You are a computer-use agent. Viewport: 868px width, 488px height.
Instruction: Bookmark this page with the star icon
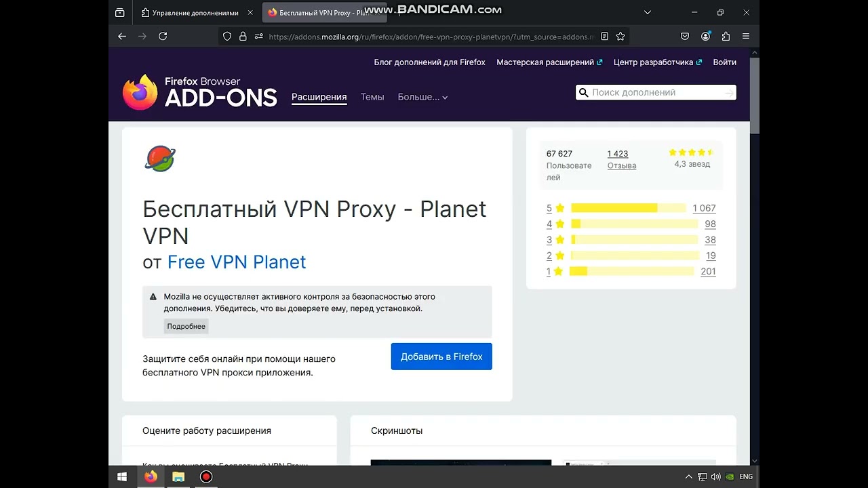620,37
